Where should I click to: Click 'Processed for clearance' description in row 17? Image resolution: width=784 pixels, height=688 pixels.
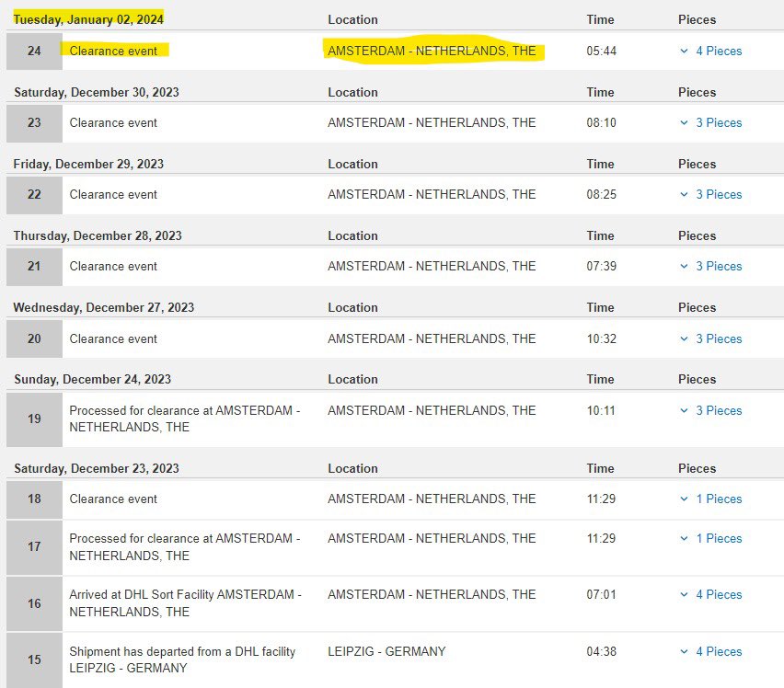(x=185, y=547)
